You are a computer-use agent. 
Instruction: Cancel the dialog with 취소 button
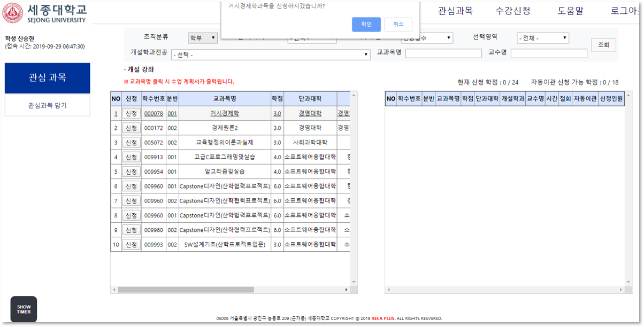398,25
